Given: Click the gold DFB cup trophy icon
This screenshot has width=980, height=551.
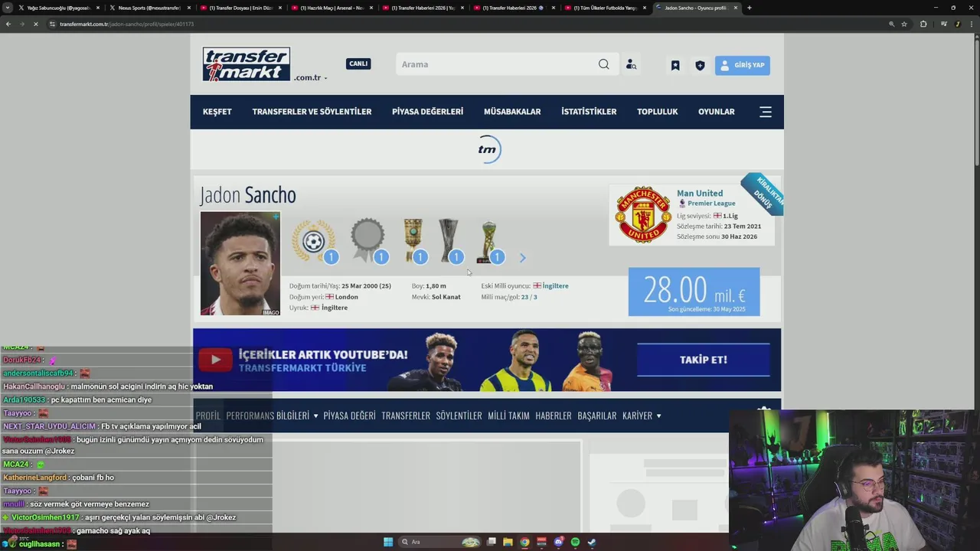Looking at the screenshot, I should click(x=413, y=242).
